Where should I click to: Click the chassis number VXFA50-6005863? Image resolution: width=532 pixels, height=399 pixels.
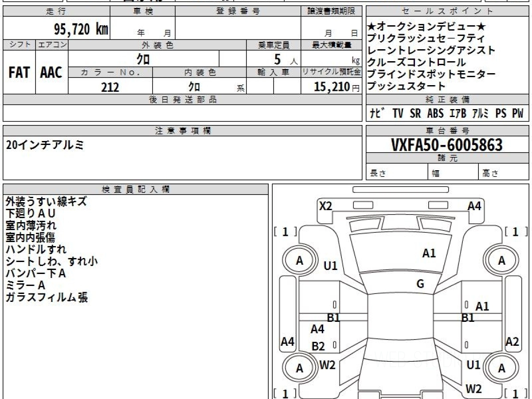point(447,145)
